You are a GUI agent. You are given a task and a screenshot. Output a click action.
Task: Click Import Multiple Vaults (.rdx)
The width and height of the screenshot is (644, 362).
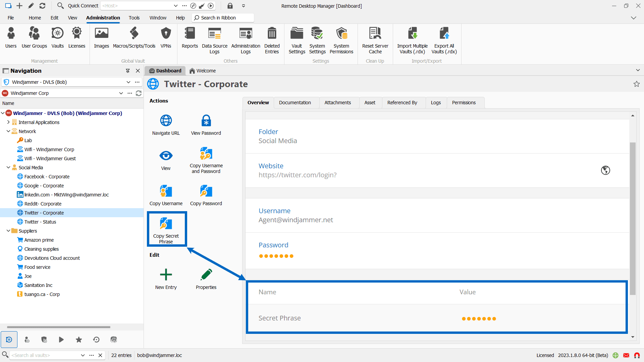[x=412, y=40]
